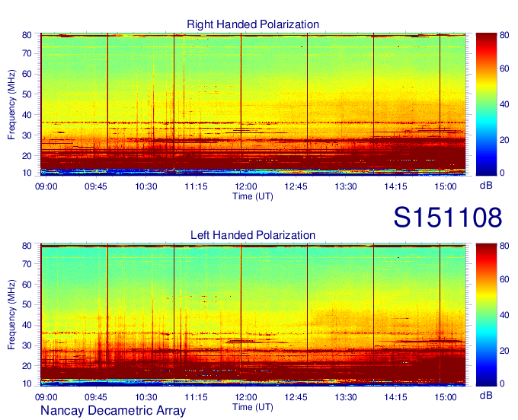Click the S151108 observation identifier
Image resolution: width=518 pixels, height=420 pixels.
pos(448,218)
